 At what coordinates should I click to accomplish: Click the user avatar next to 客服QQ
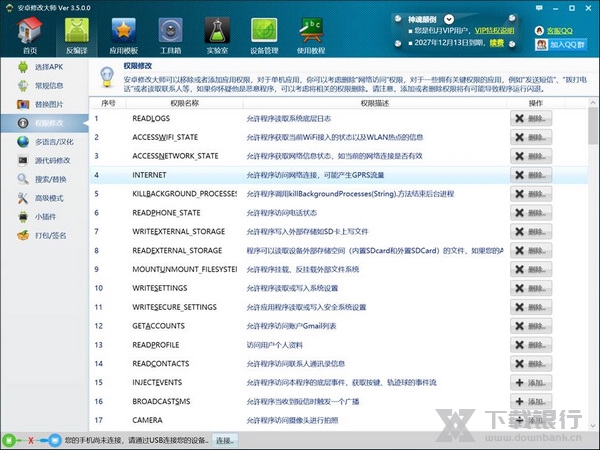(539, 31)
